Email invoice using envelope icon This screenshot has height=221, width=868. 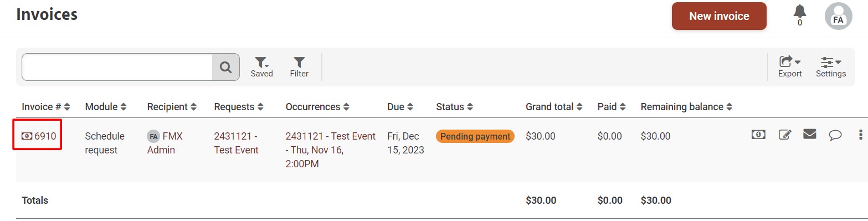[810, 134]
